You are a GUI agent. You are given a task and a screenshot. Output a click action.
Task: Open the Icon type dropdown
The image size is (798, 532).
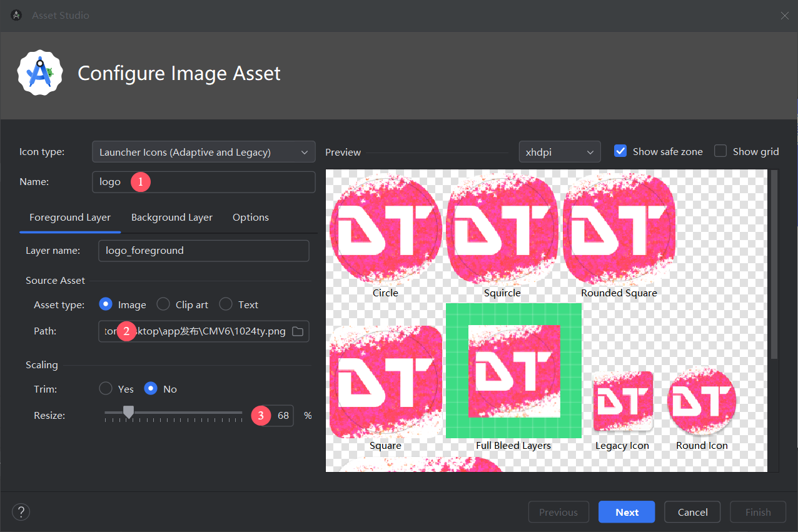(x=203, y=152)
